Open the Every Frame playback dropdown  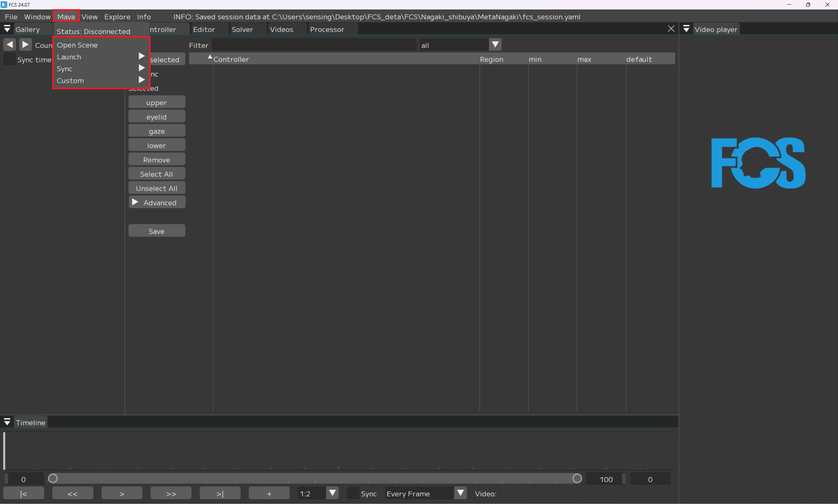[x=460, y=493]
